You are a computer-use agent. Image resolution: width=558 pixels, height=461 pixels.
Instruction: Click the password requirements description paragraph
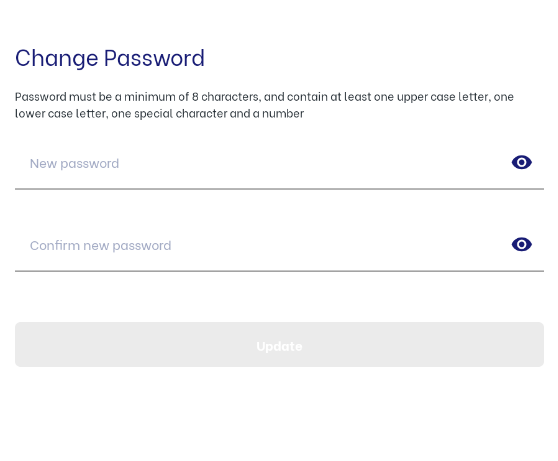point(264,105)
